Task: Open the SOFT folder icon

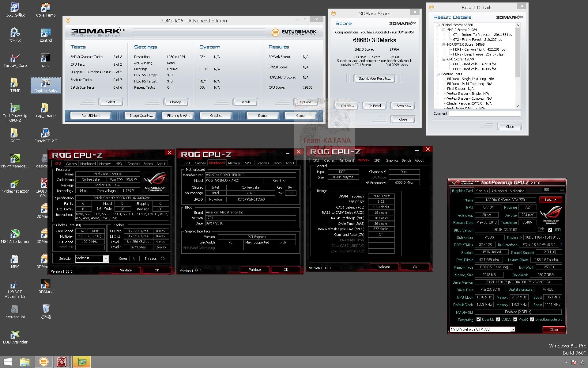Action: (x=15, y=136)
